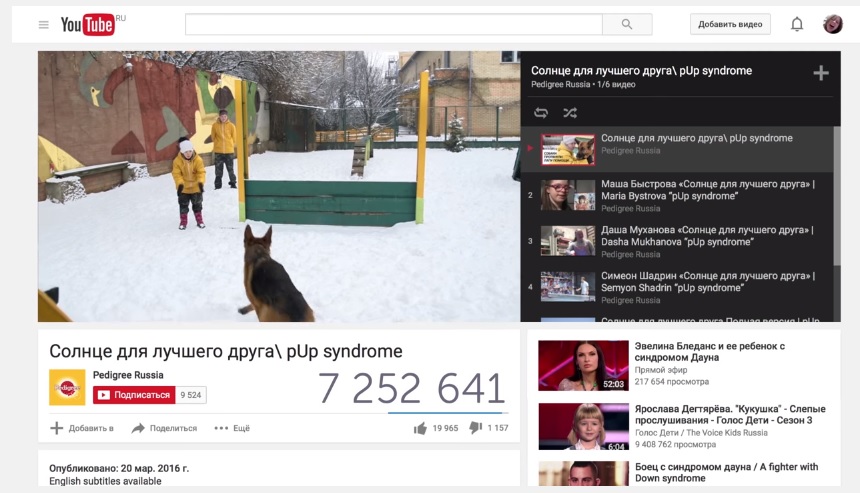Focus the YouTube search field
860x493 pixels.
(x=394, y=24)
